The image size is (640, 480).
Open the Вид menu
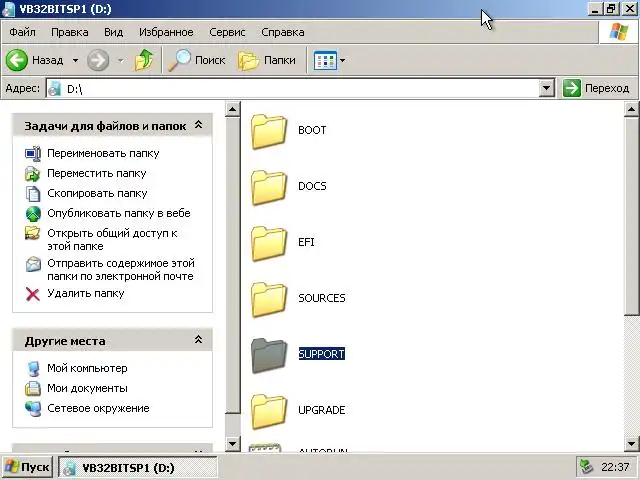(x=113, y=32)
